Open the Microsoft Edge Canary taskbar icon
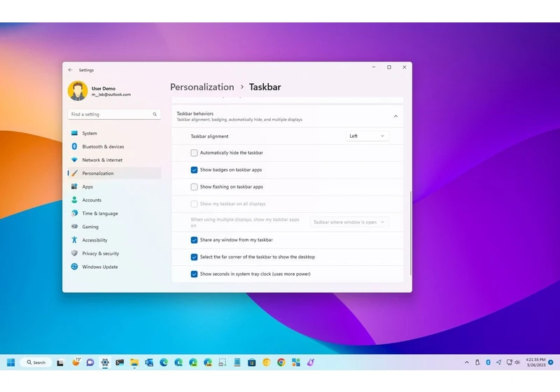This screenshot has height=392, width=560. click(208, 363)
